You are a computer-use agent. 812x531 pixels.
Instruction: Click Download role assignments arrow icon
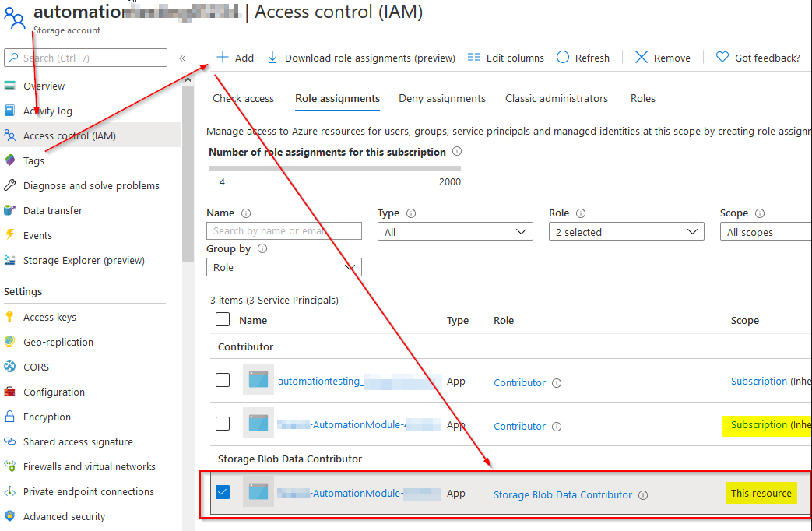tap(272, 57)
